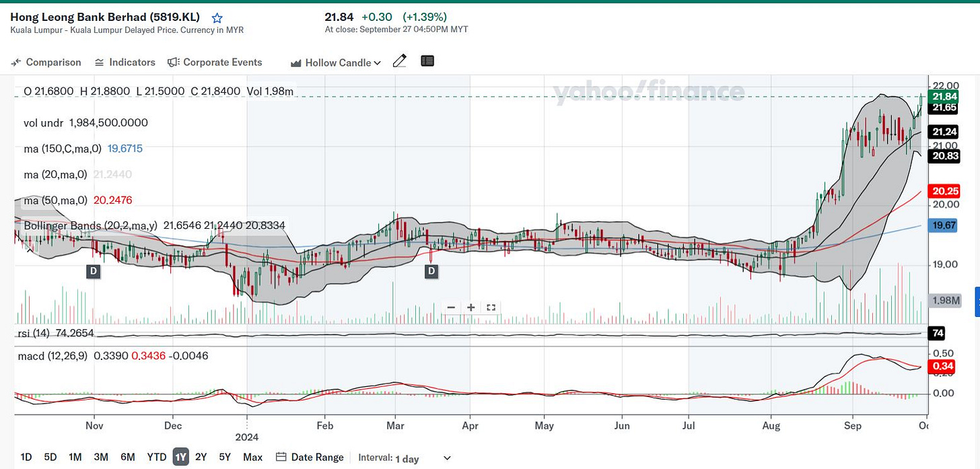Expand the Hollow Candle chart type dropdown

point(336,63)
